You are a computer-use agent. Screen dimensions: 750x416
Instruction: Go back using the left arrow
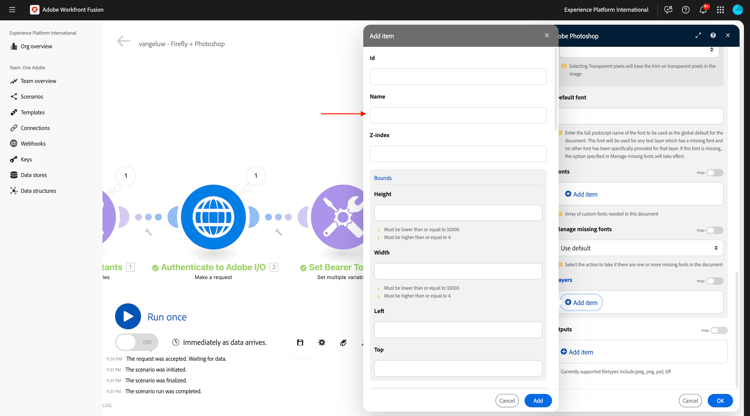tap(123, 42)
